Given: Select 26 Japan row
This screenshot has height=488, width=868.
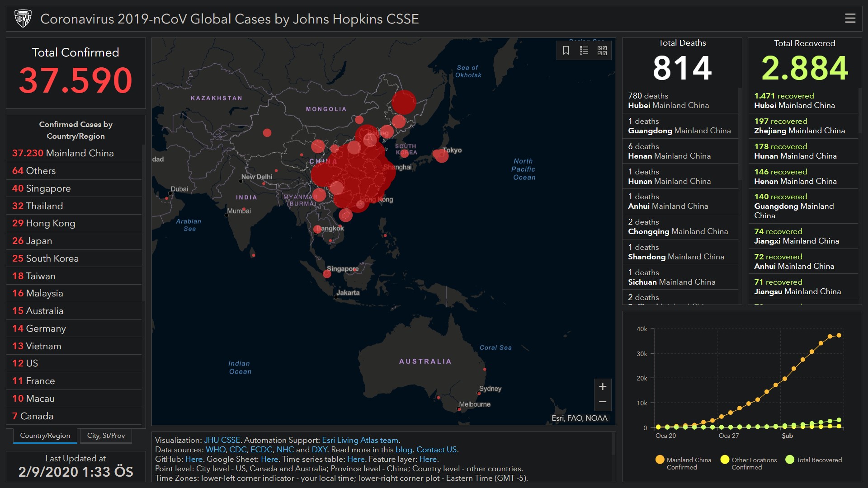Looking at the screenshot, I should [x=74, y=241].
